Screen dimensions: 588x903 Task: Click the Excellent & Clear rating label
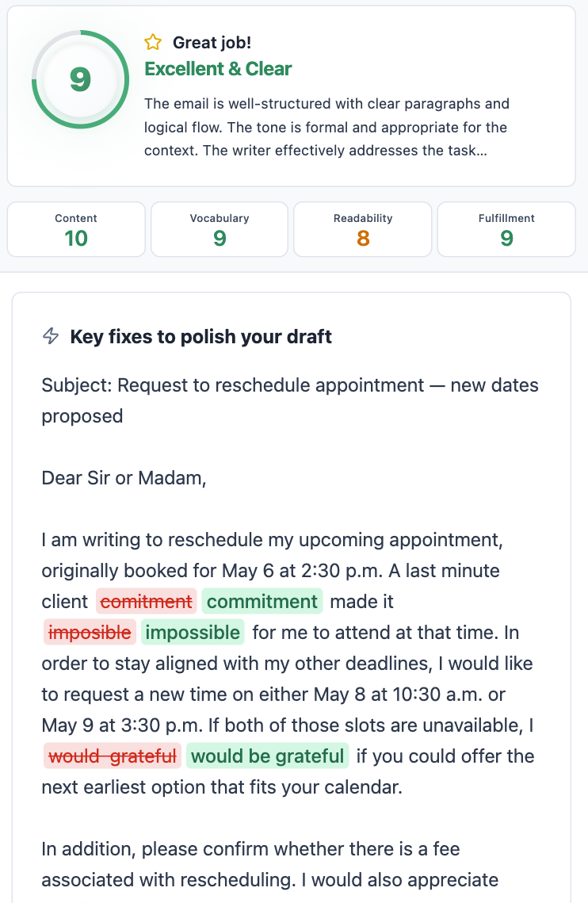coord(218,69)
